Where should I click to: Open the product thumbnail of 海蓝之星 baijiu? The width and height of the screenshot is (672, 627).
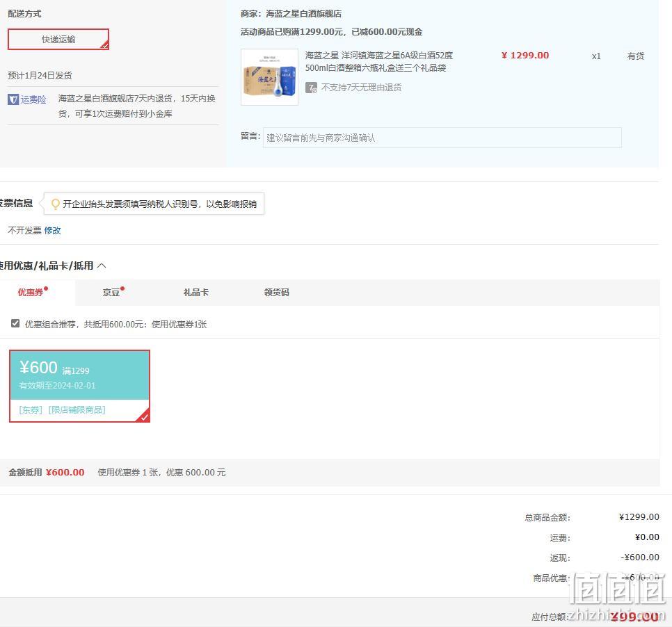pyautogui.click(x=270, y=77)
